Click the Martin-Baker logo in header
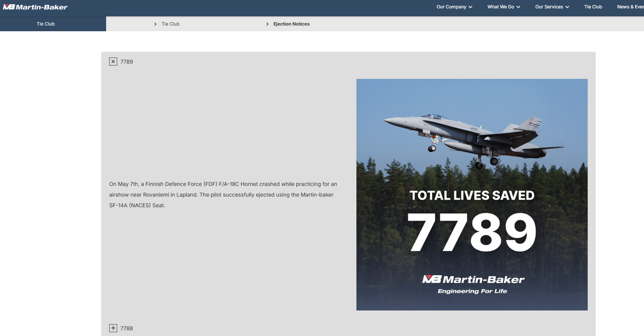The width and height of the screenshot is (644, 336). pos(35,7)
